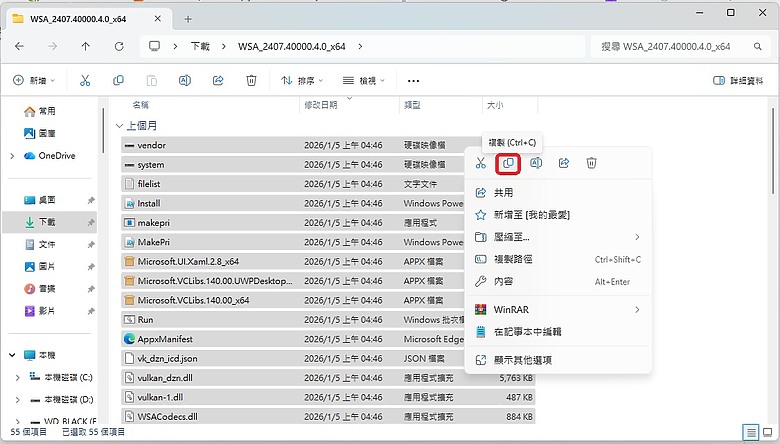This screenshot has height=444, width=780.
Task: Go back with the left arrow button
Action: tap(19, 46)
